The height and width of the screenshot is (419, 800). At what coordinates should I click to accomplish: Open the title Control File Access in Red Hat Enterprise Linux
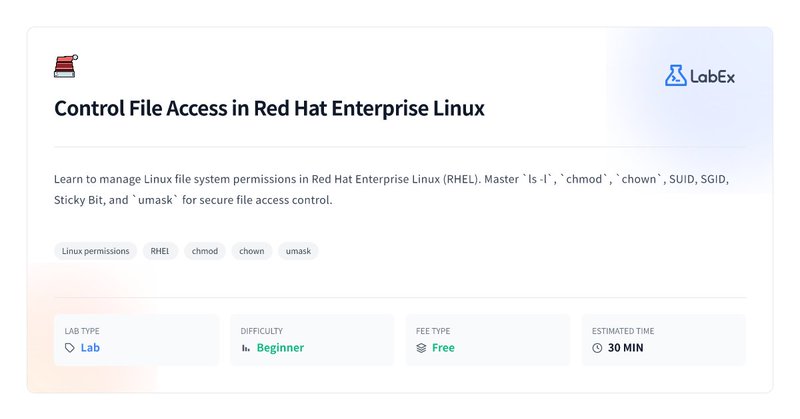click(x=269, y=109)
